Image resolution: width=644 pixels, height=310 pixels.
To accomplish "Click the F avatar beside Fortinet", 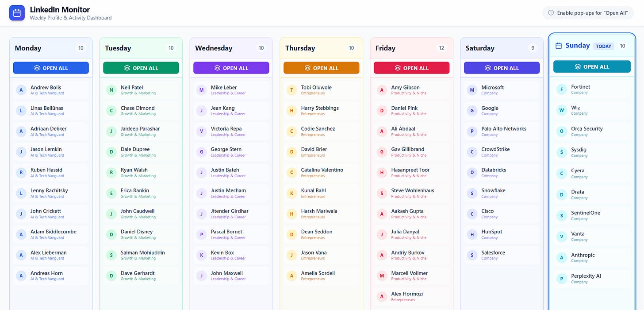I will click(x=561, y=89).
